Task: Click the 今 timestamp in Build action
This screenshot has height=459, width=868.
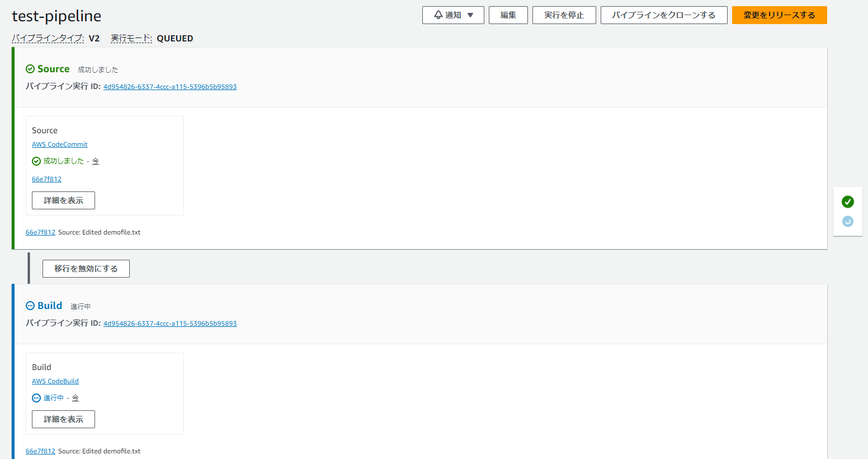Action: pos(76,398)
